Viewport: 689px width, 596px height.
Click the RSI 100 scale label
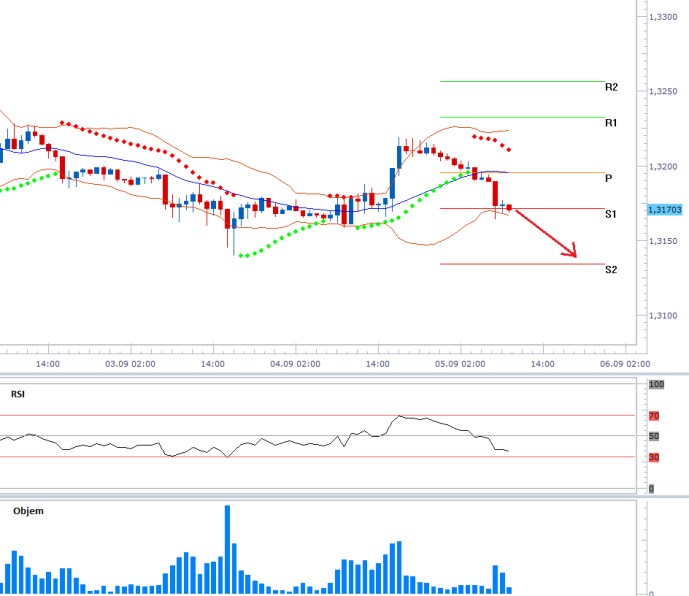pyautogui.click(x=656, y=384)
